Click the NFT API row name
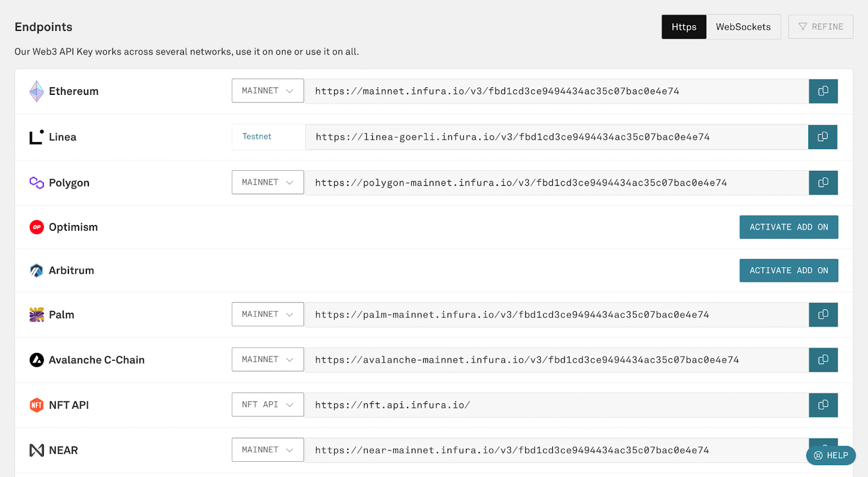 tap(69, 405)
